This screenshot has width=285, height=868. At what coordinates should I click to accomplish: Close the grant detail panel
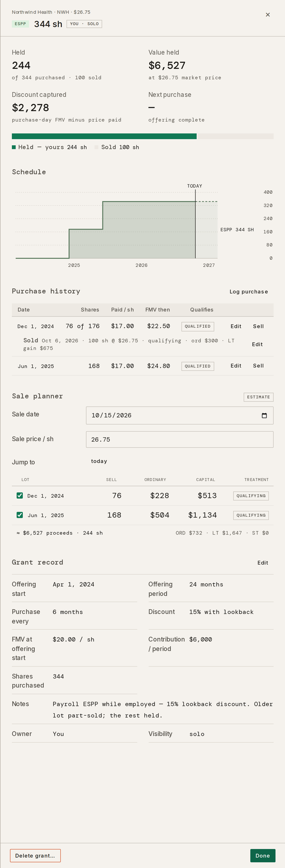[x=267, y=15]
